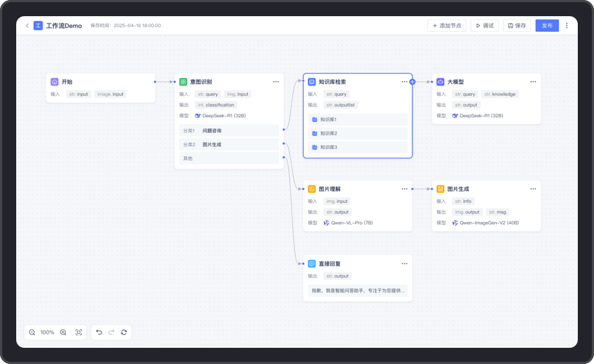Click the blue plus connector on 知识库检索 node
The image size is (594, 364).
click(412, 82)
